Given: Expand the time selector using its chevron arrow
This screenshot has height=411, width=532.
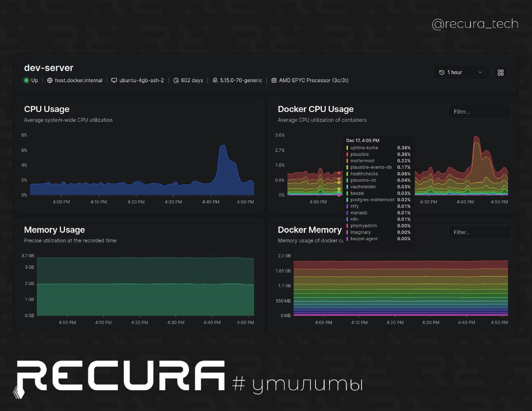Looking at the screenshot, I should (x=480, y=72).
